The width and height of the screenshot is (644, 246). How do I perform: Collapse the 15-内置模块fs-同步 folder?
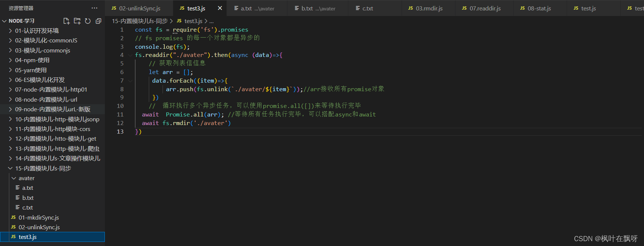(x=10, y=168)
